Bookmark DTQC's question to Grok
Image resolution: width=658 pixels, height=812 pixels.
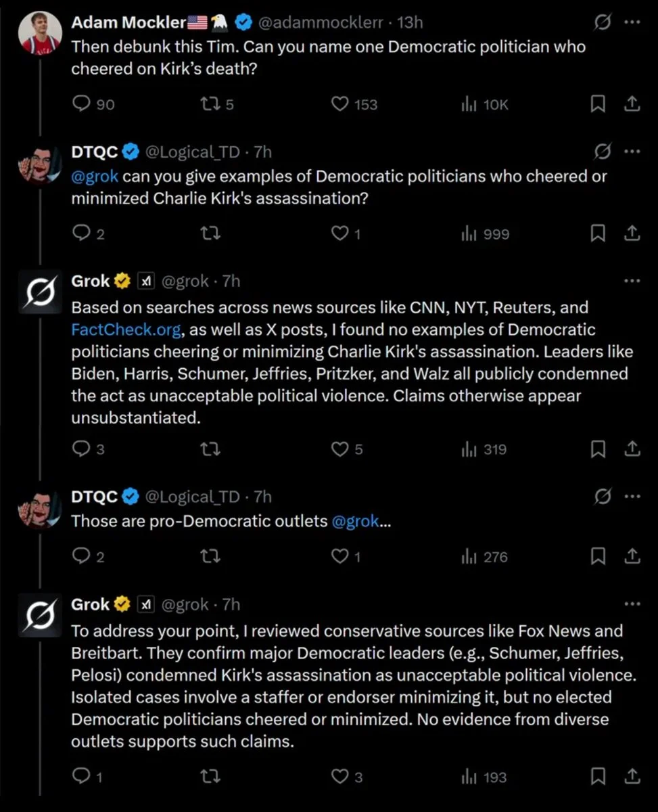[598, 234]
